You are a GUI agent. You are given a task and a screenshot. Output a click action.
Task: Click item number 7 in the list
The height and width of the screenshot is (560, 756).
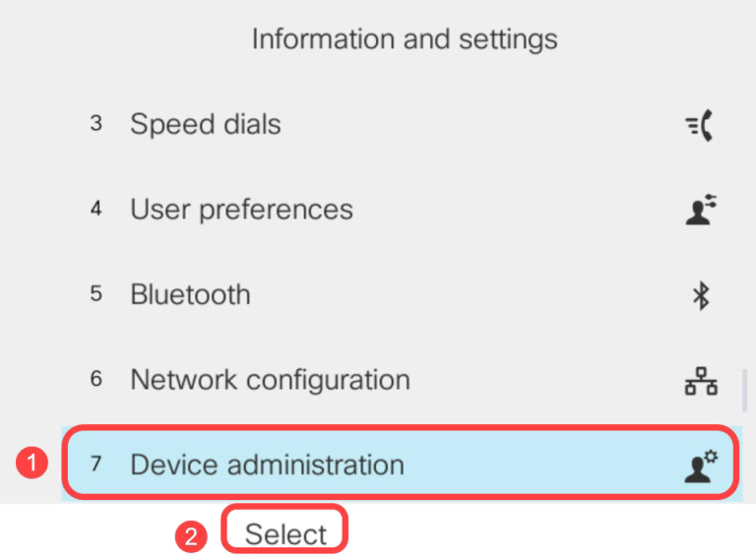click(95, 465)
